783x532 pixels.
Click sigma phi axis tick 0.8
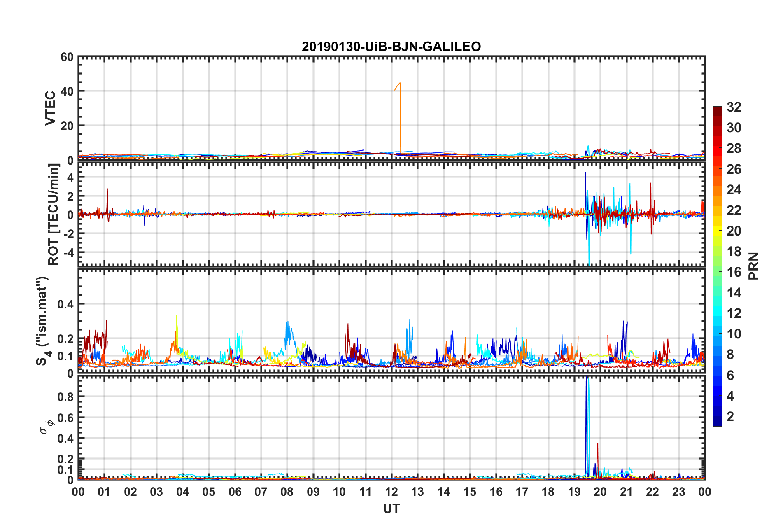coord(65,397)
